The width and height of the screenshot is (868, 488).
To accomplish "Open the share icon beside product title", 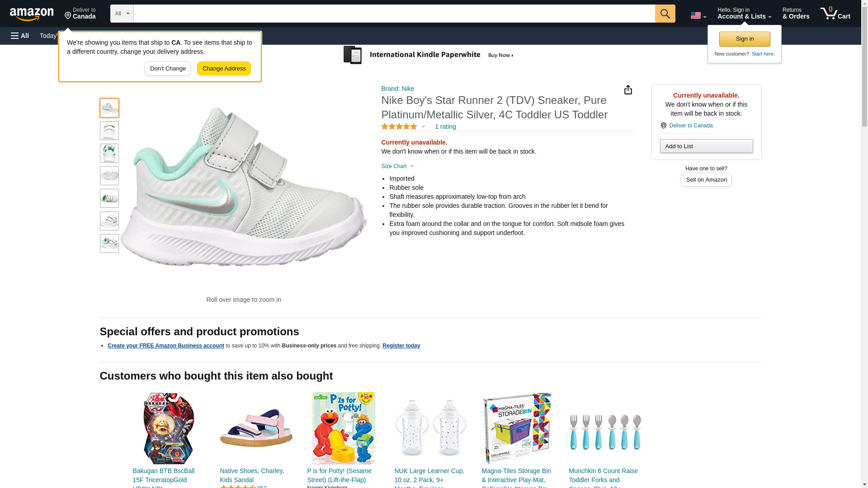I will point(628,90).
